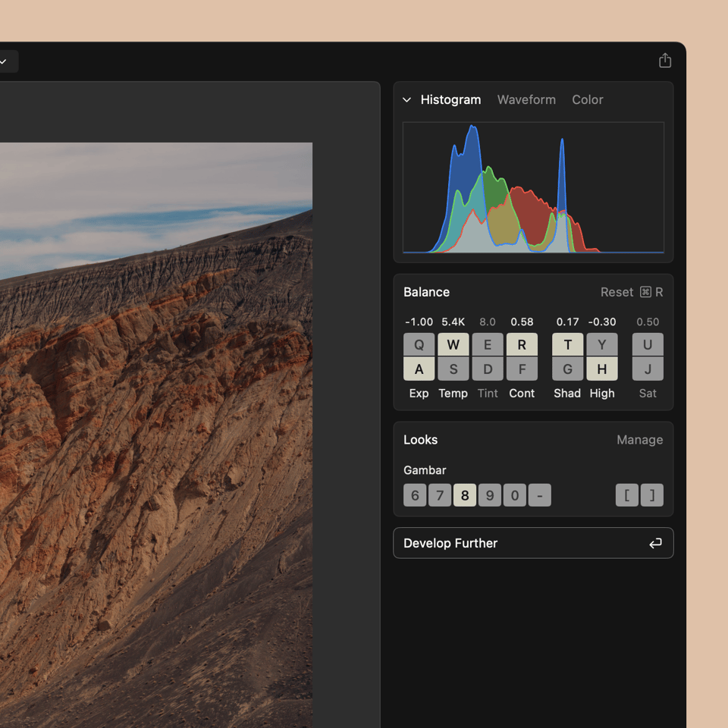Click Reset in the Balance panel
Image resolution: width=728 pixels, height=728 pixels.
pos(617,292)
